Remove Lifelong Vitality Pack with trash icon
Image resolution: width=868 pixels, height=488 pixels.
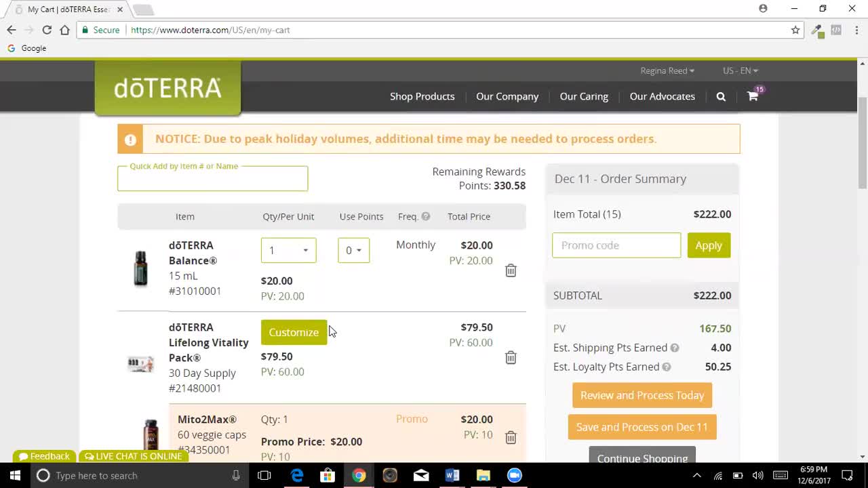[511, 357]
